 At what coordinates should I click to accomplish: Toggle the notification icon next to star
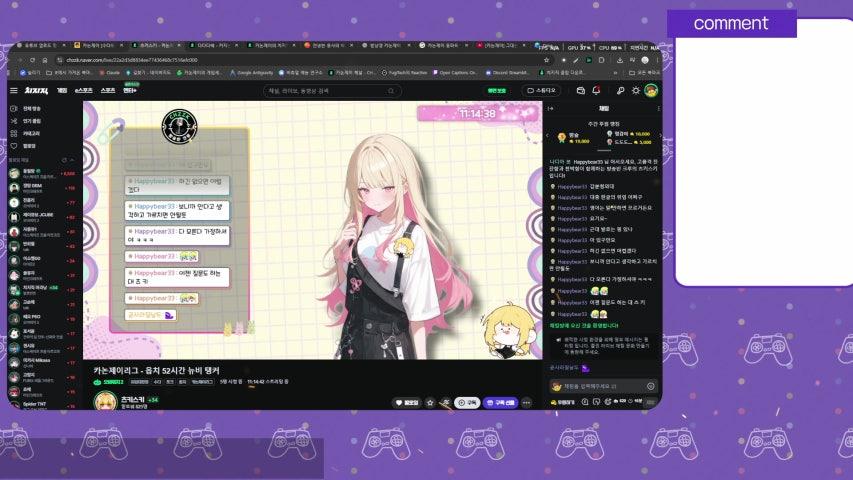click(x=445, y=403)
